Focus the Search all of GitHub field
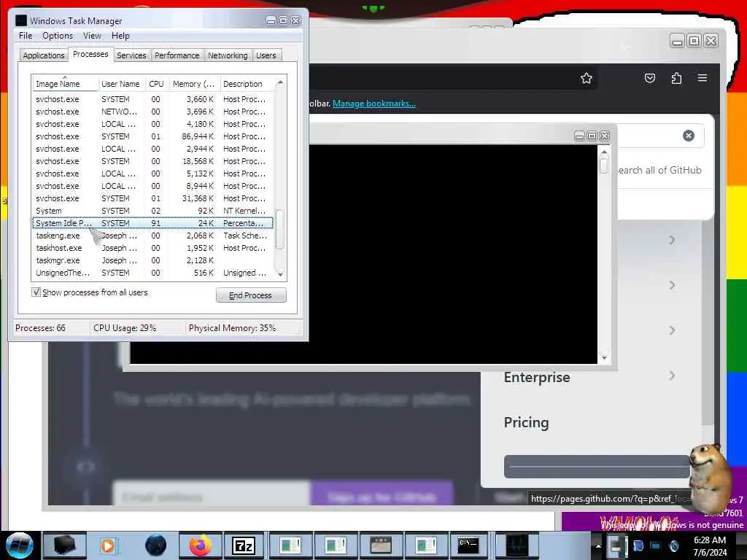 point(659,170)
